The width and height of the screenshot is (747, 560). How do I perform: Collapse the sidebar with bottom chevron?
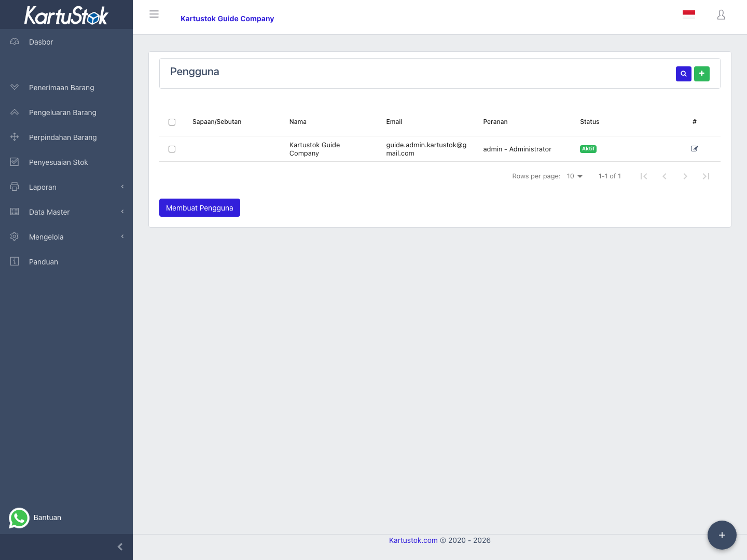[120, 547]
